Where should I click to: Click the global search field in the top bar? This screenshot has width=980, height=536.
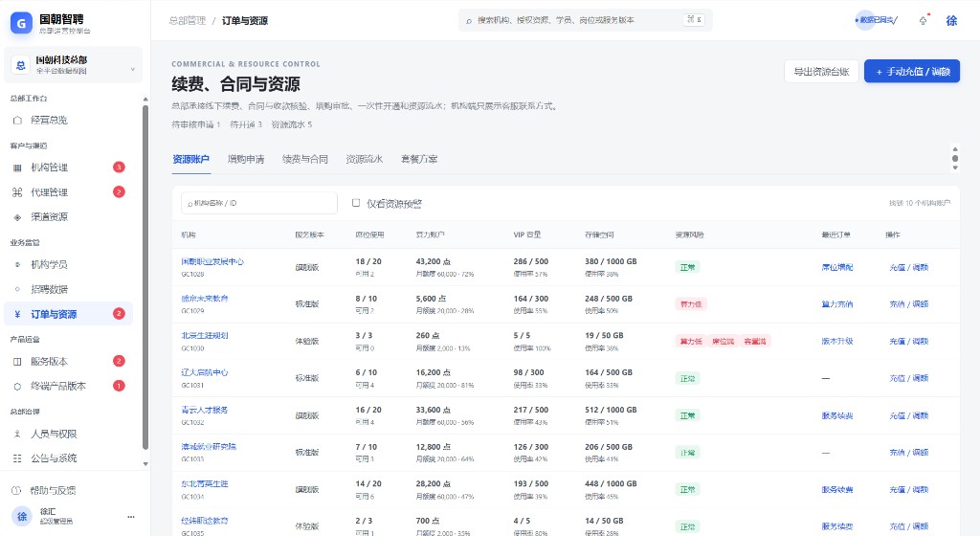(x=585, y=20)
